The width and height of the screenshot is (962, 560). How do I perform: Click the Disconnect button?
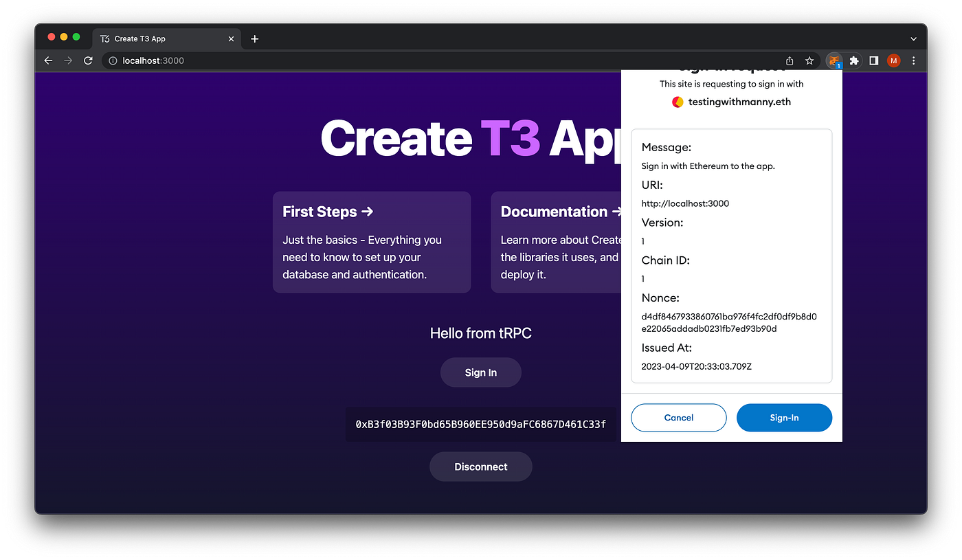[x=480, y=467]
